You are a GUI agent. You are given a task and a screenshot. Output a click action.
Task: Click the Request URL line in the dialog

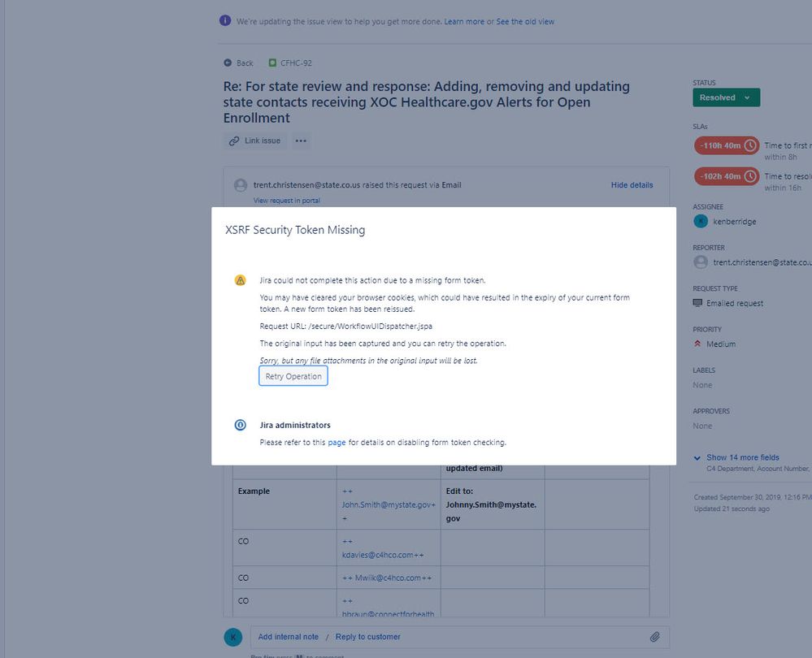coord(346,326)
